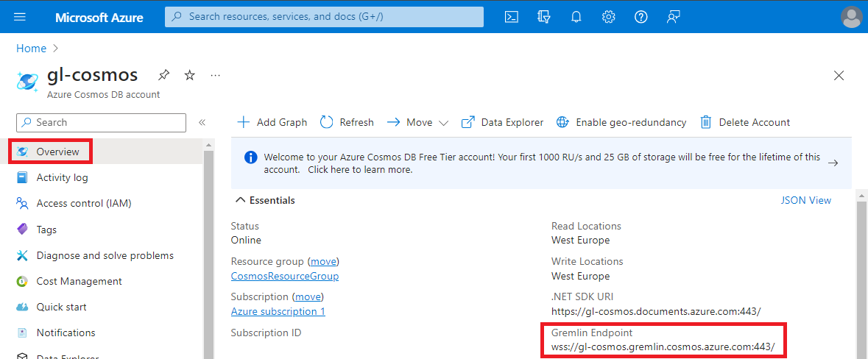Open JSON View link
The height and width of the screenshot is (359, 868).
point(805,200)
